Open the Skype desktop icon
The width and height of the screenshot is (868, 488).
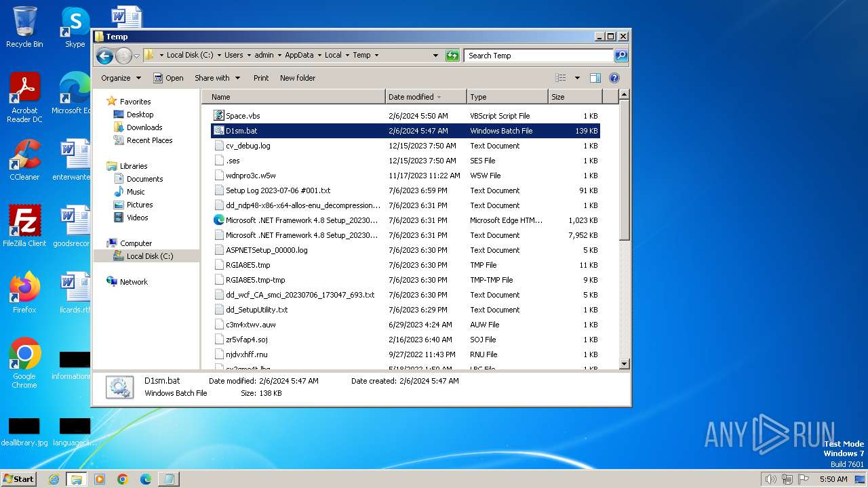75,27
